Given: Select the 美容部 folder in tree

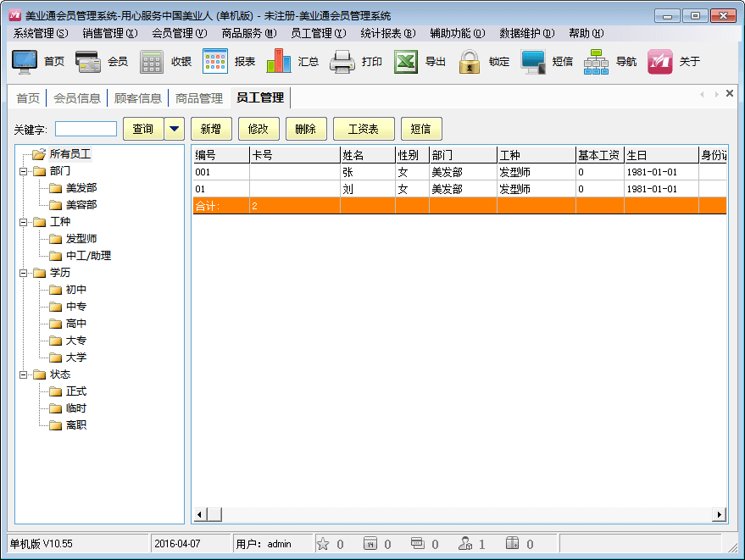Looking at the screenshot, I should click(81, 205).
